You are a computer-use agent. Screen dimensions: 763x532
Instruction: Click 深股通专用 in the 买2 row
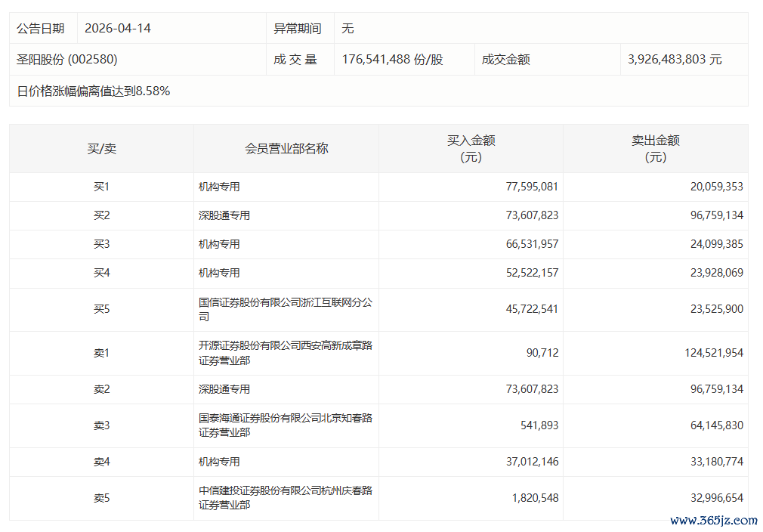pos(224,215)
